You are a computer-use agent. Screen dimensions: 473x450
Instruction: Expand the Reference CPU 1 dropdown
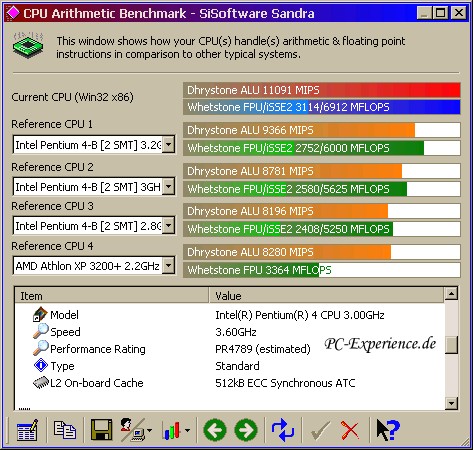[x=169, y=145]
